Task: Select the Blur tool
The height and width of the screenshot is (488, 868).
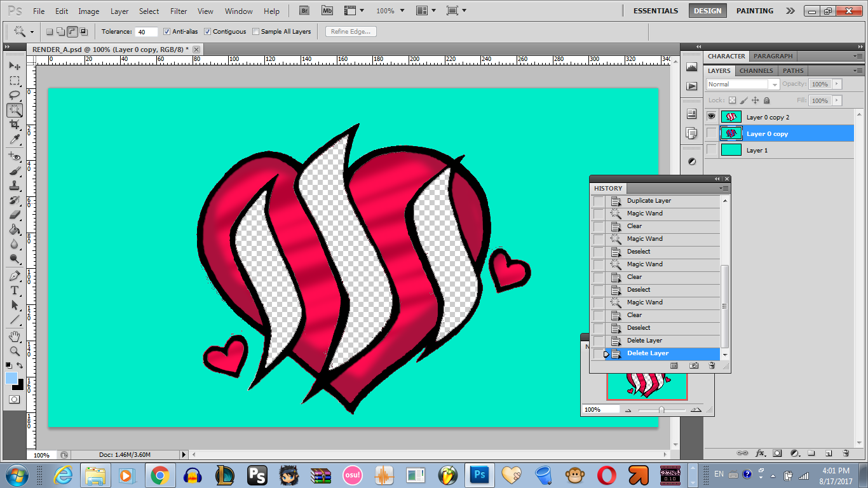Action: pyautogui.click(x=15, y=244)
